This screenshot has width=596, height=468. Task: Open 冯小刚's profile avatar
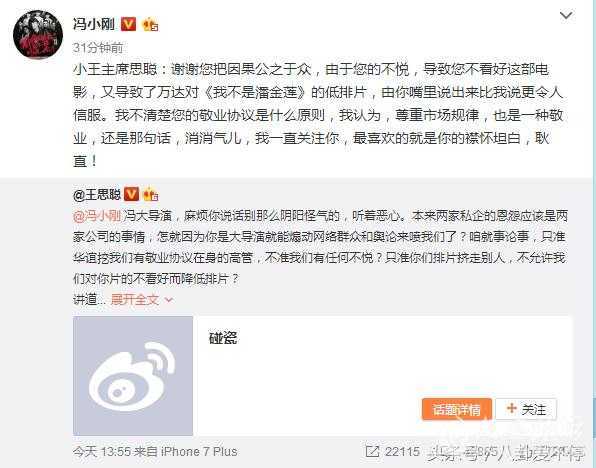38,35
